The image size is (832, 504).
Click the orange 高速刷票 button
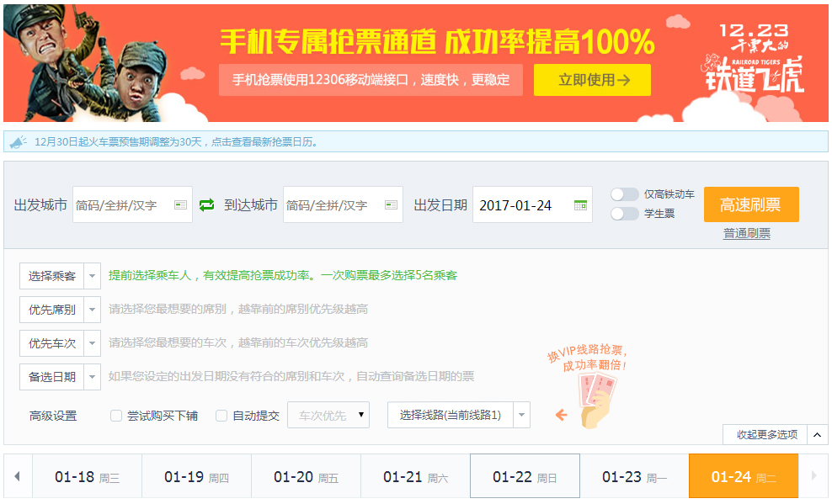point(750,204)
